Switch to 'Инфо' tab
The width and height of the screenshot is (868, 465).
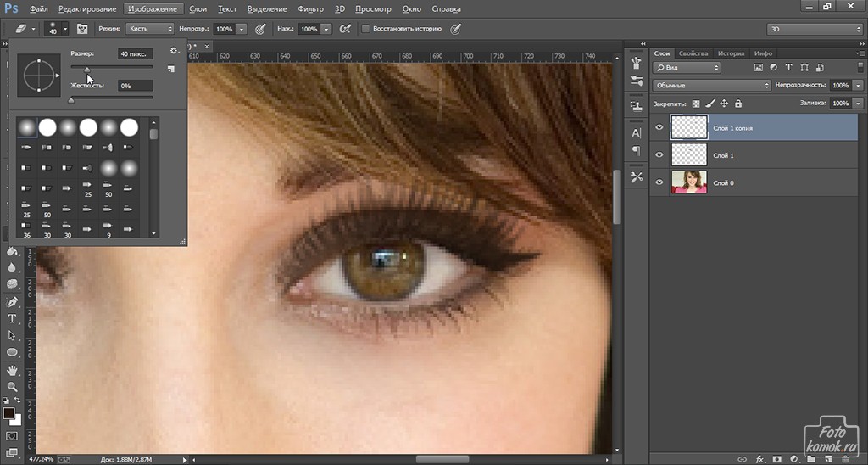pyautogui.click(x=763, y=53)
